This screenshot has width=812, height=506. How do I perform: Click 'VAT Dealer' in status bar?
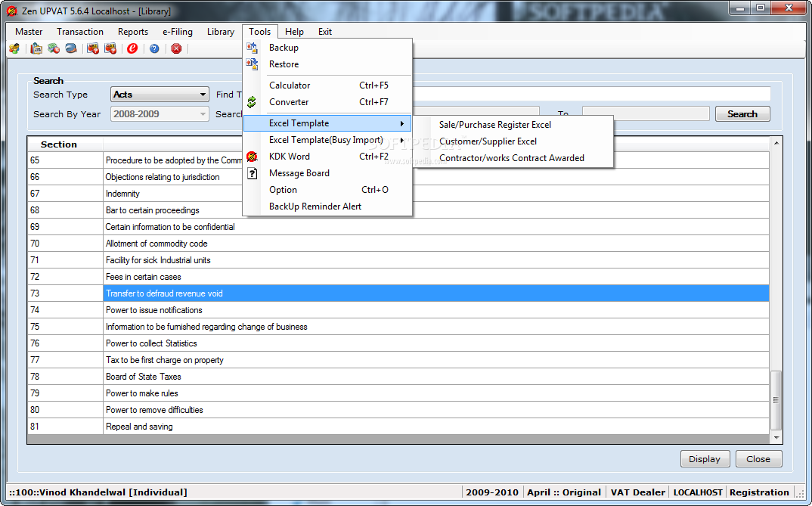point(637,492)
